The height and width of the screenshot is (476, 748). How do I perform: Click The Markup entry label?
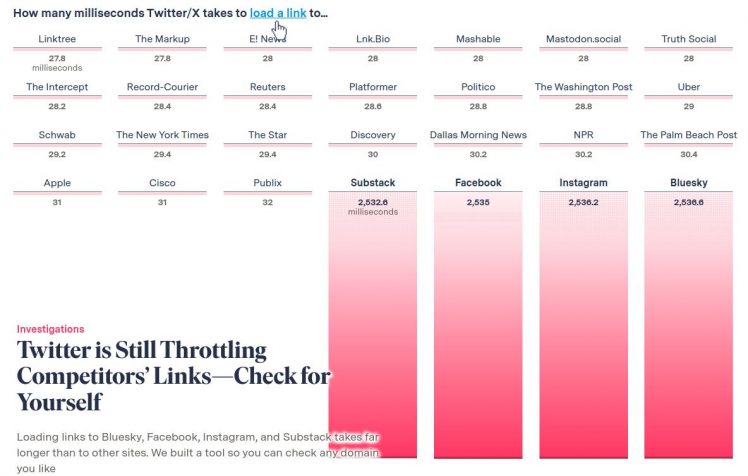[x=162, y=39]
